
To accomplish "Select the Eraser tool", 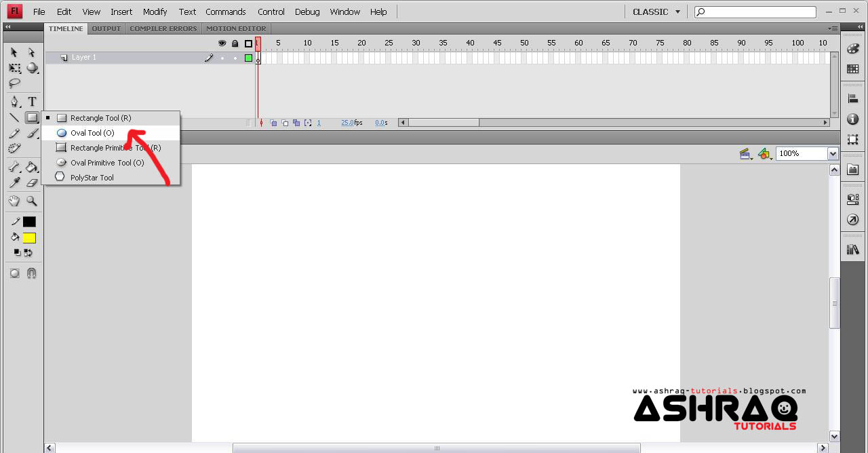I will coord(32,182).
